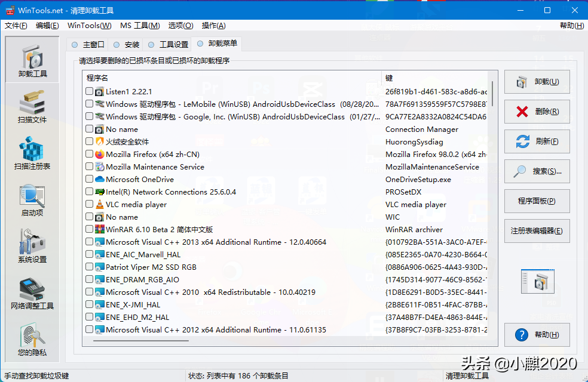This screenshot has height=382, width=588.
Task: Sort by the 程序名 column header
Action: [232, 78]
